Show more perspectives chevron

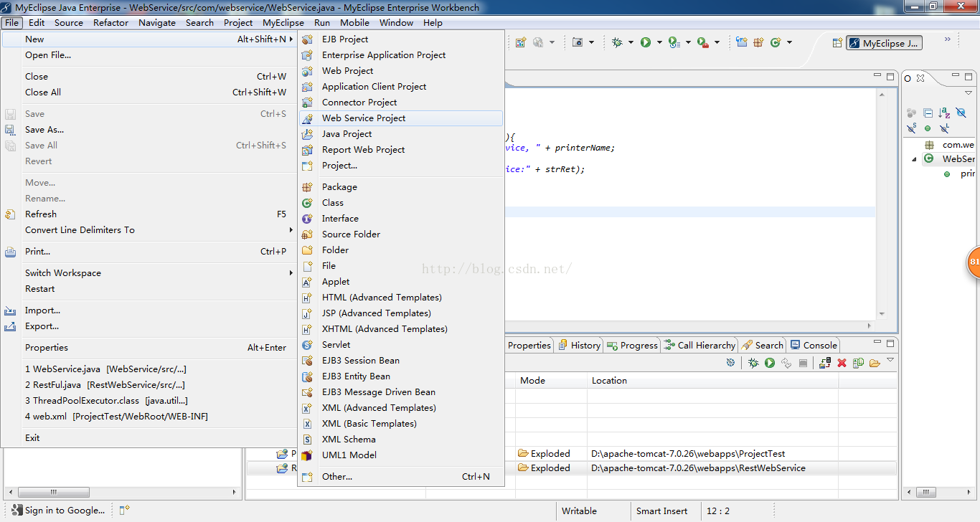[x=947, y=39]
